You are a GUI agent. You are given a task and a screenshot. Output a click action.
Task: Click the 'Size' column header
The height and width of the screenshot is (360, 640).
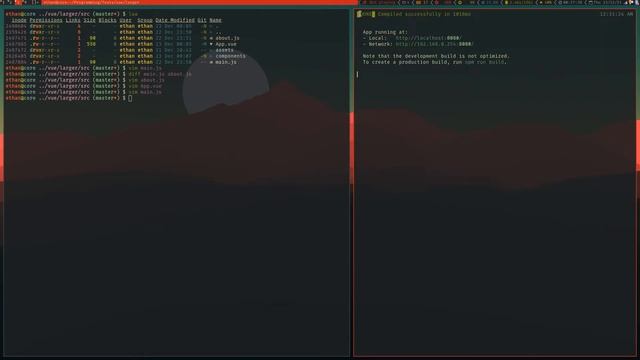click(89, 20)
